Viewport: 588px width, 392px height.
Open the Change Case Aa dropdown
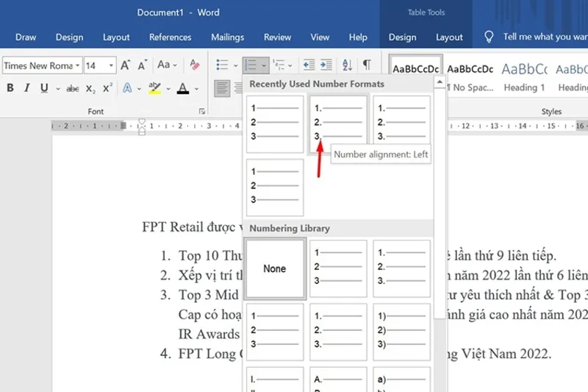click(x=167, y=65)
